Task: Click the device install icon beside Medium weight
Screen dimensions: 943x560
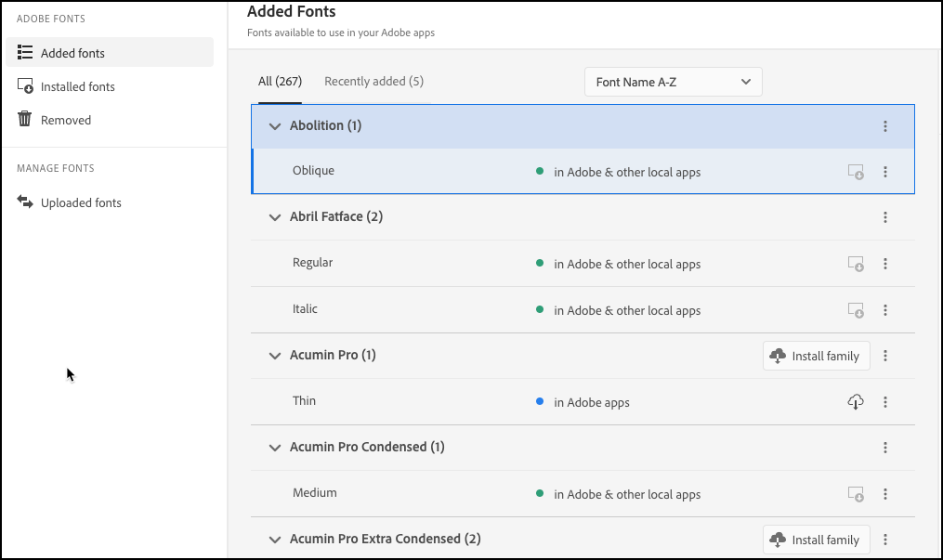Action: pos(856,493)
